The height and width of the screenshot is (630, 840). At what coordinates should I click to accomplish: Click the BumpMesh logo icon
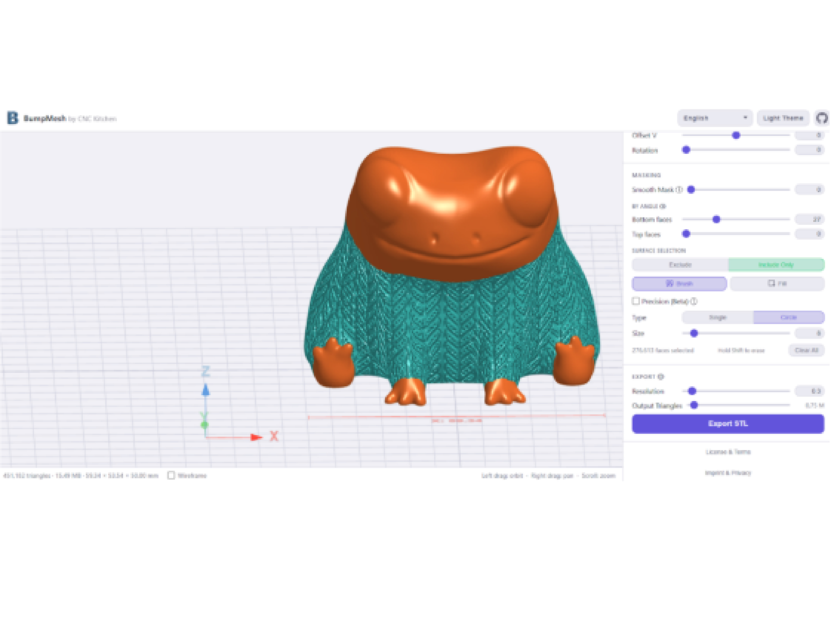(13, 118)
